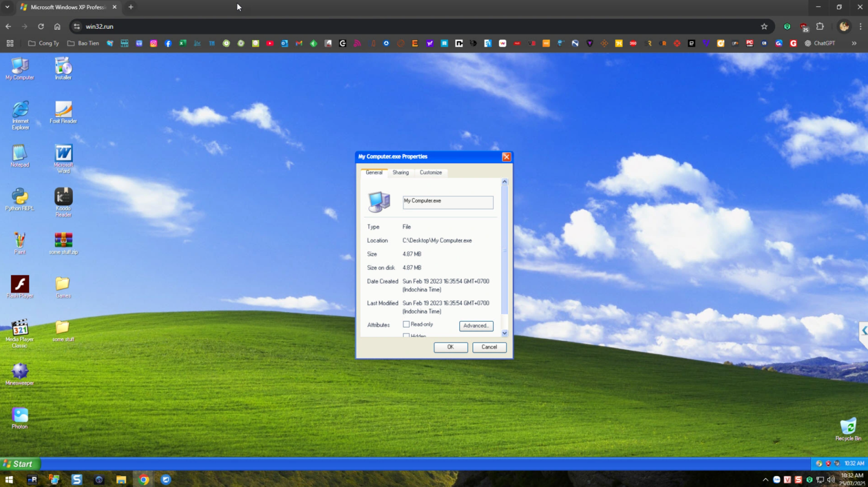Open a new browser tab
Screen dimensions: 868x487
pos(131,7)
